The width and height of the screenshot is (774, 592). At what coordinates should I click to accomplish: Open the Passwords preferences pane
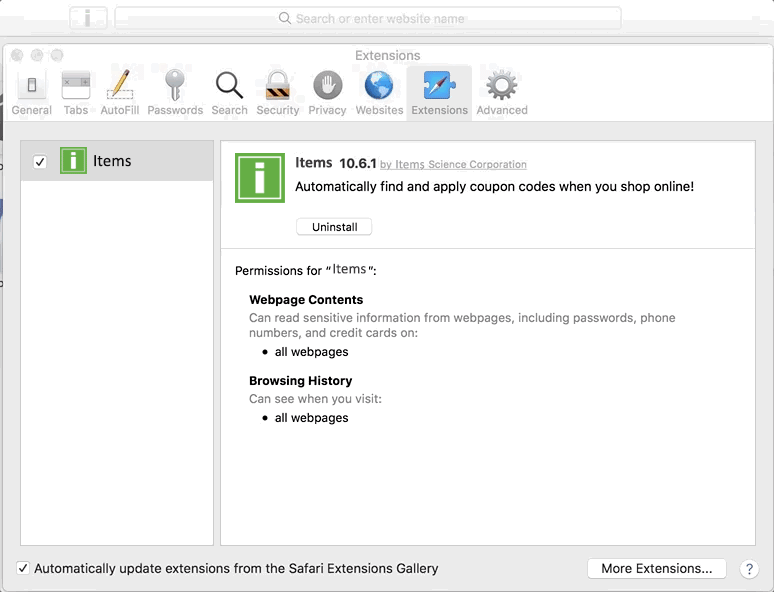coord(175,93)
